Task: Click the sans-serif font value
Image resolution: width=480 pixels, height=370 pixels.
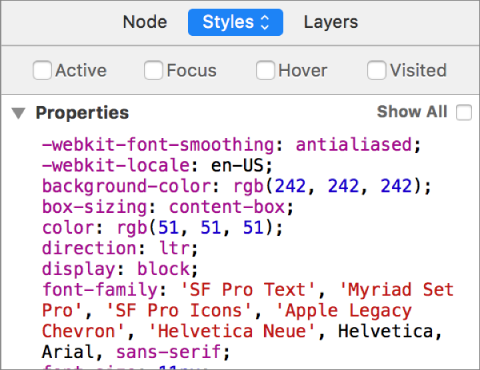Action: pos(169,352)
